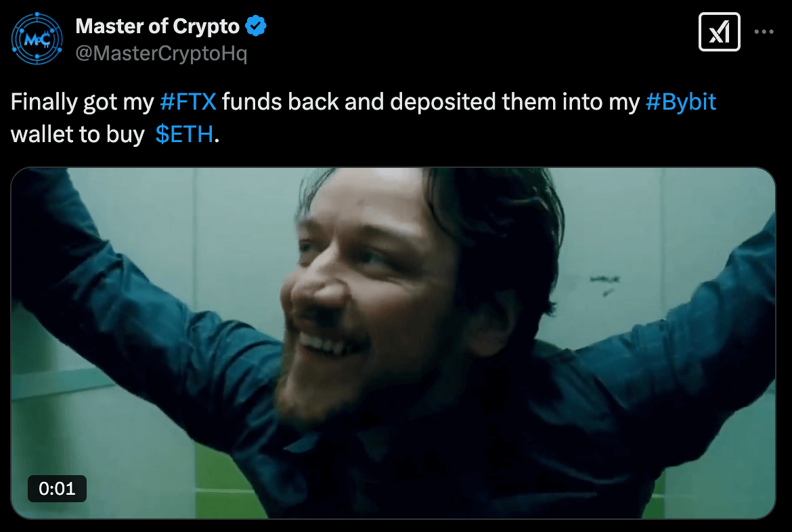Play the embedded video clip
Image resolution: width=792 pixels, height=532 pixels.
tap(393, 343)
